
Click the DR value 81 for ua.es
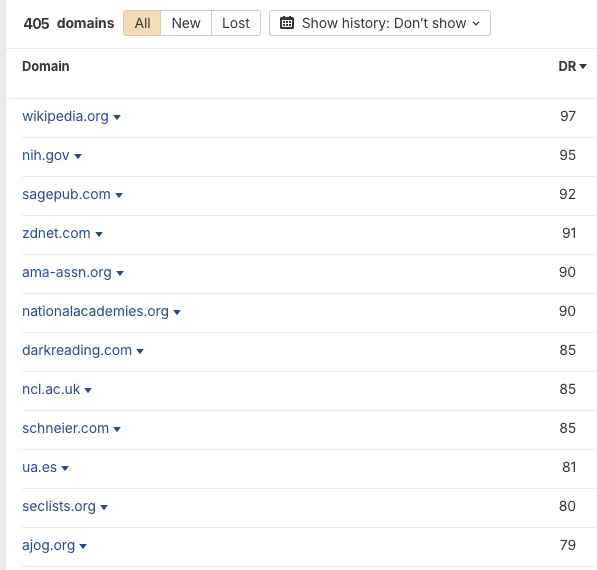coord(569,467)
